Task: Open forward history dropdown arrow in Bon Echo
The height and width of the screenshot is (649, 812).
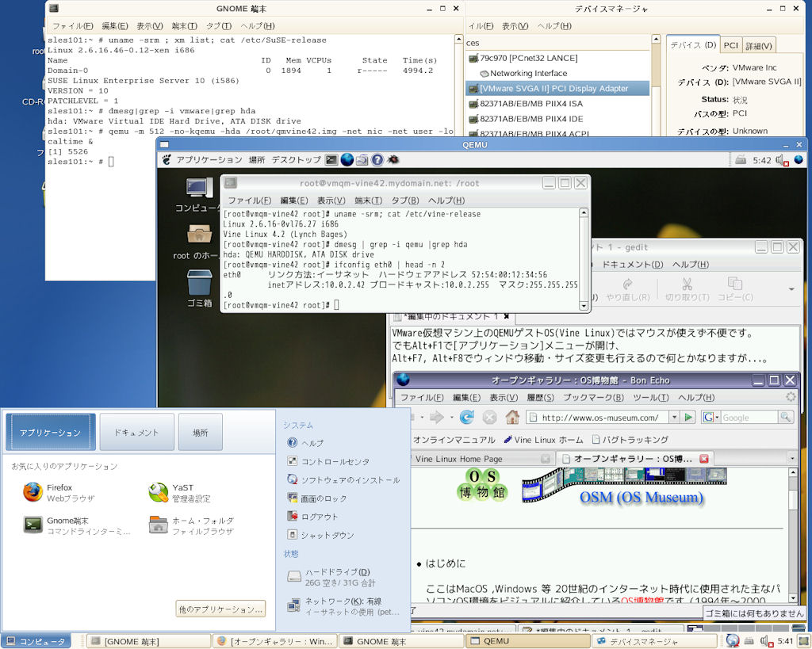Action: point(451,417)
